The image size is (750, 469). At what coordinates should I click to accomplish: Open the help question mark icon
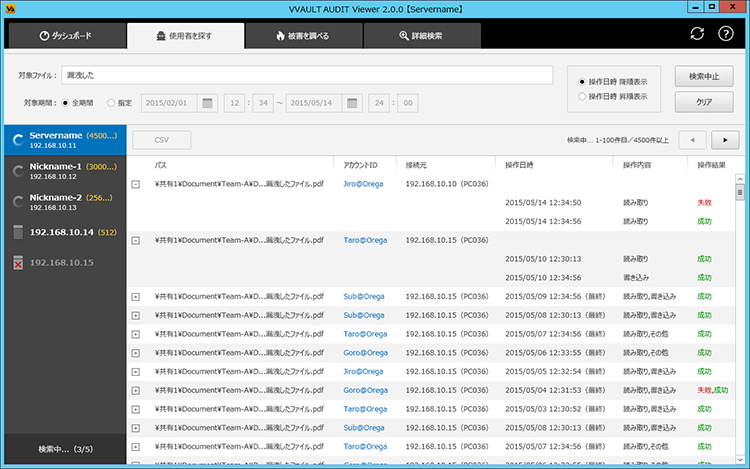pyautogui.click(x=726, y=34)
